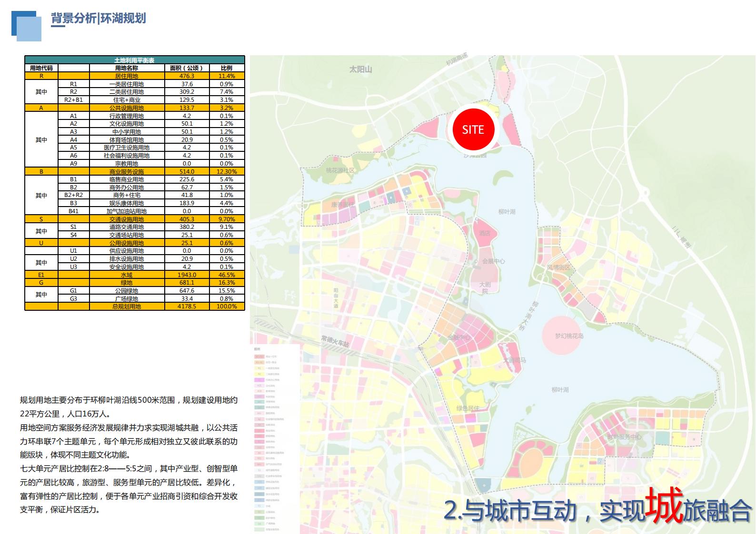
Task: Click the 公用设施用地 row name
Action: point(127,243)
